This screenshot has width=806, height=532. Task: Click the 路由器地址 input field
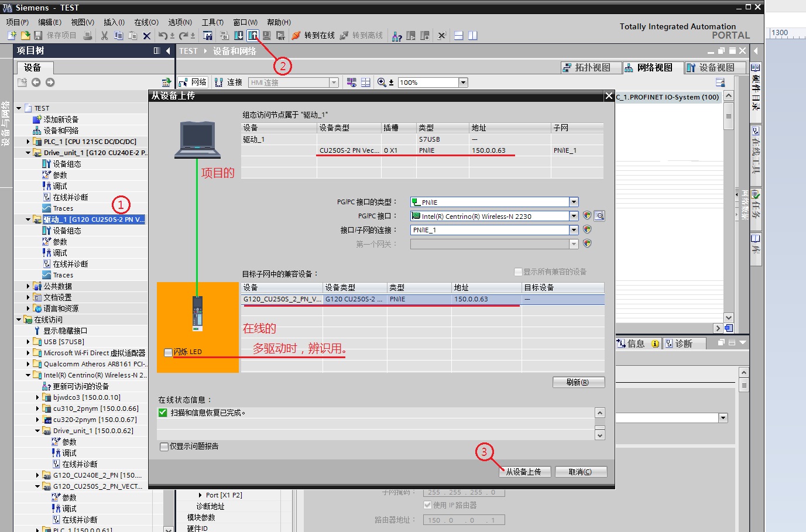[464, 520]
